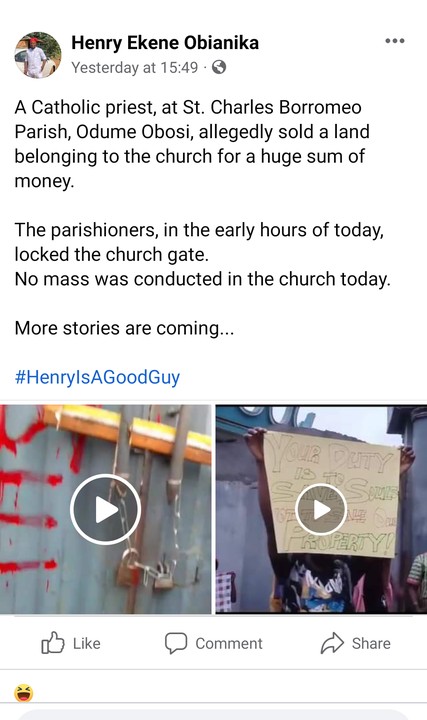Tap the speech bubble Comment icon

point(176,643)
